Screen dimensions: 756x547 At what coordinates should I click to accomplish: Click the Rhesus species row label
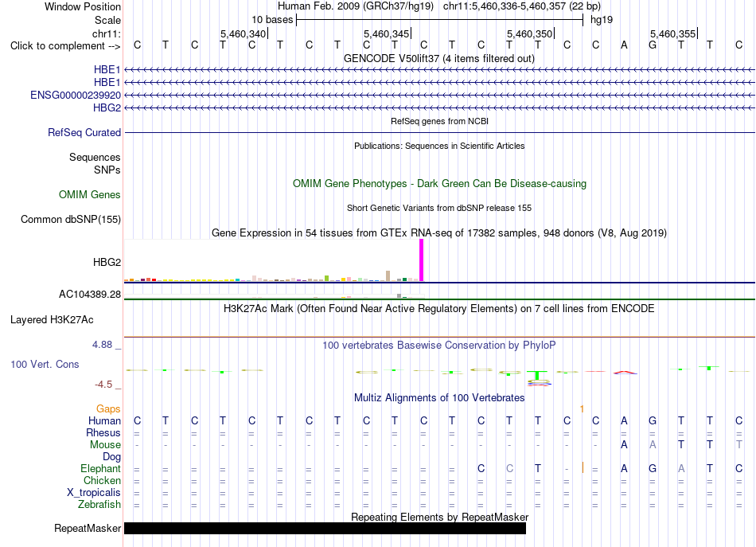(x=103, y=432)
